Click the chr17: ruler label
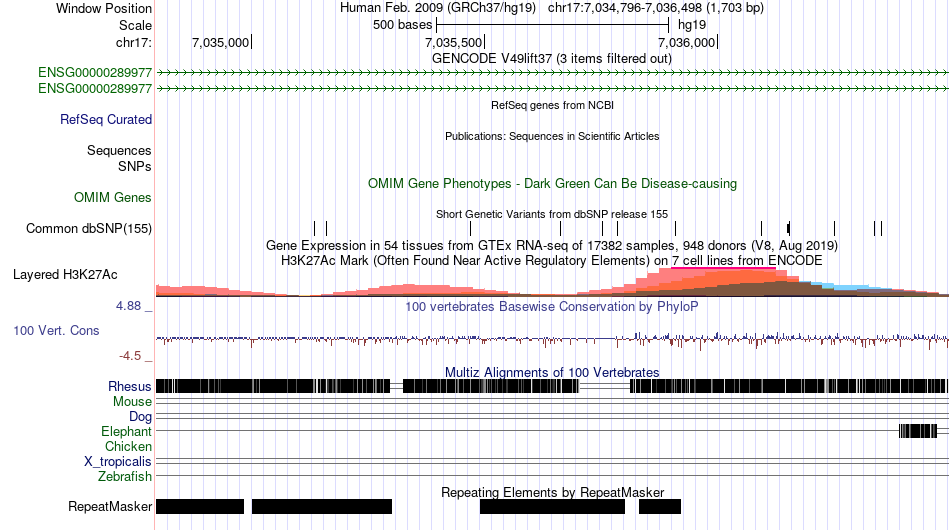Viewport: 950px width, 530px height. tap(133, 42)
